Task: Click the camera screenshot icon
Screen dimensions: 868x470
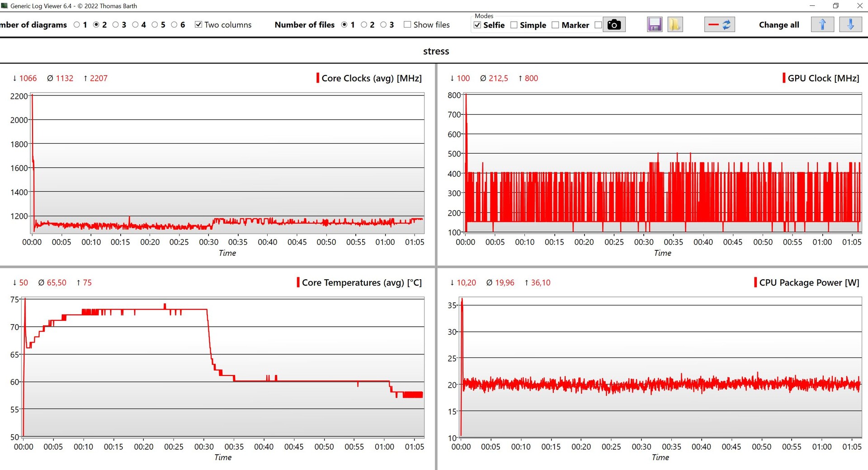Action: pyautogui.click(x=613, y=25)
